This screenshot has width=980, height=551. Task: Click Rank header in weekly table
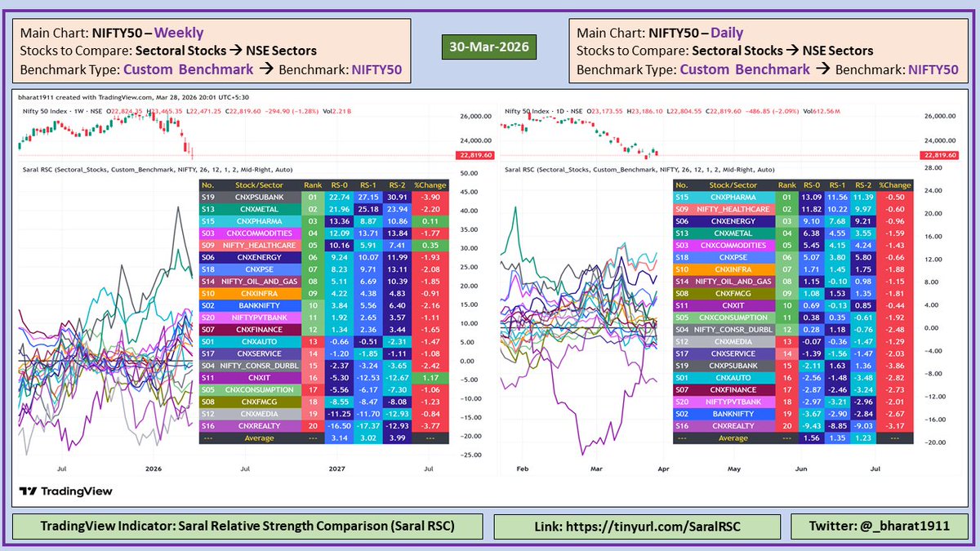coord(312,185)
